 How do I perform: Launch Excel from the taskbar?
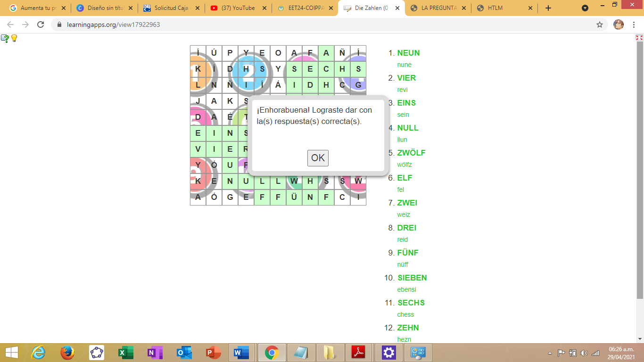coord(126,353)
